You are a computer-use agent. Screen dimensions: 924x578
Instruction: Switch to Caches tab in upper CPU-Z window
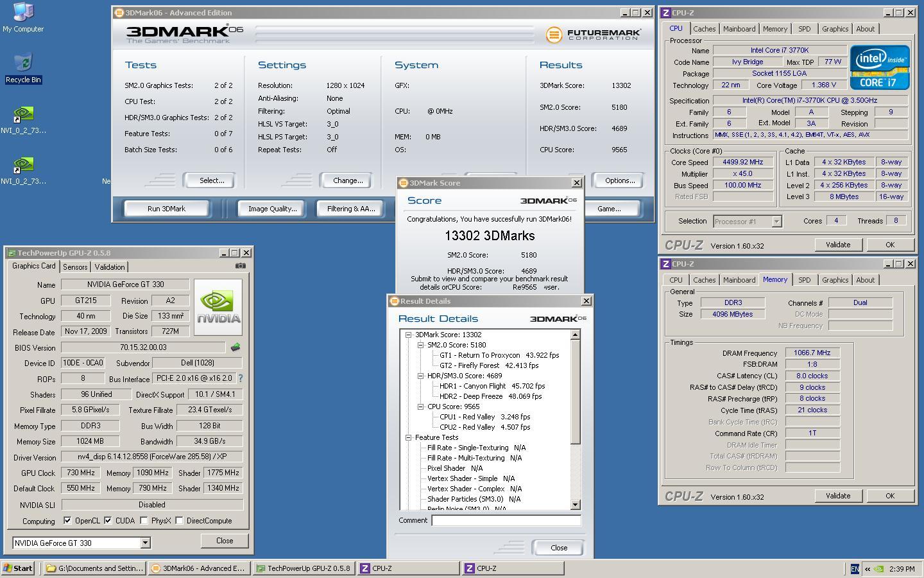[x=704, y=29]
